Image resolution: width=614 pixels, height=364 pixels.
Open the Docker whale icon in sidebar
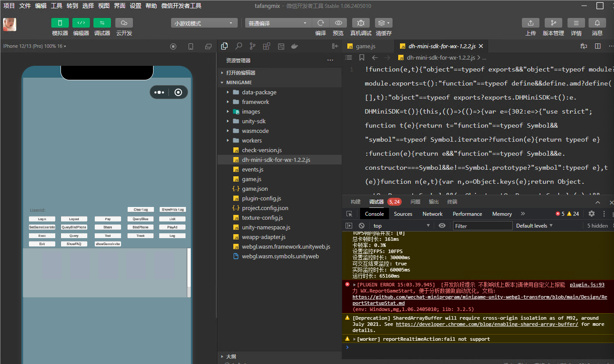click(295, 46)
